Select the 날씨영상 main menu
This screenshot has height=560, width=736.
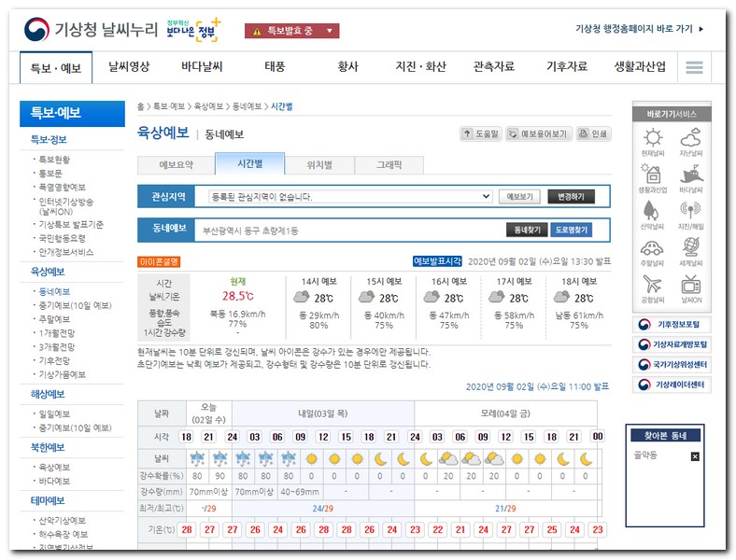click(x=129, y=66)
